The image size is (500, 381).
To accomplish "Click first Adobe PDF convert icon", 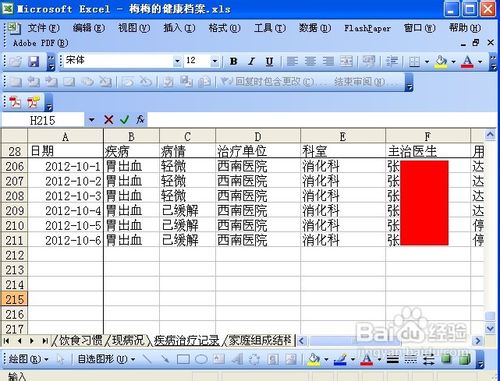I will click(15, 102).
